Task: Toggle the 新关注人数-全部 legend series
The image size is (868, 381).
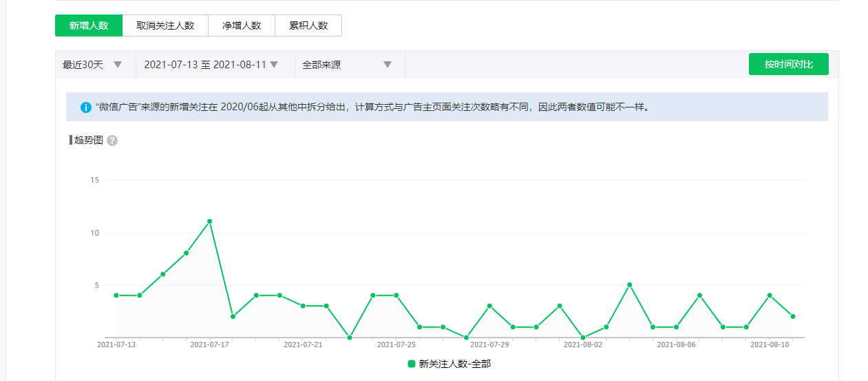Action: [x=449, y=364]
